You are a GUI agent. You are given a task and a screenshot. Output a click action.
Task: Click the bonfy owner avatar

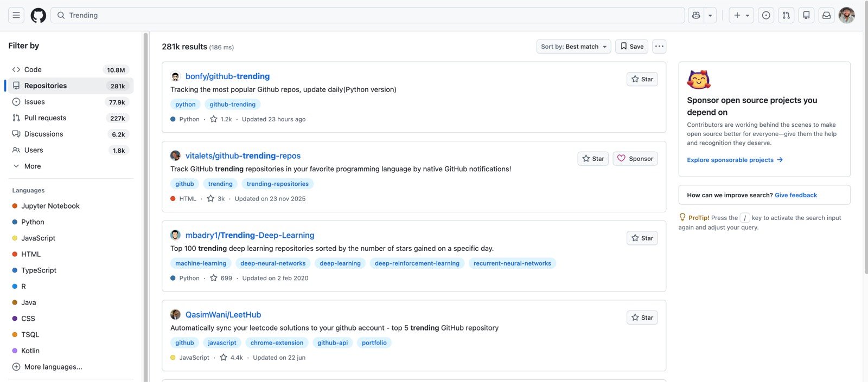click(175, 76)
